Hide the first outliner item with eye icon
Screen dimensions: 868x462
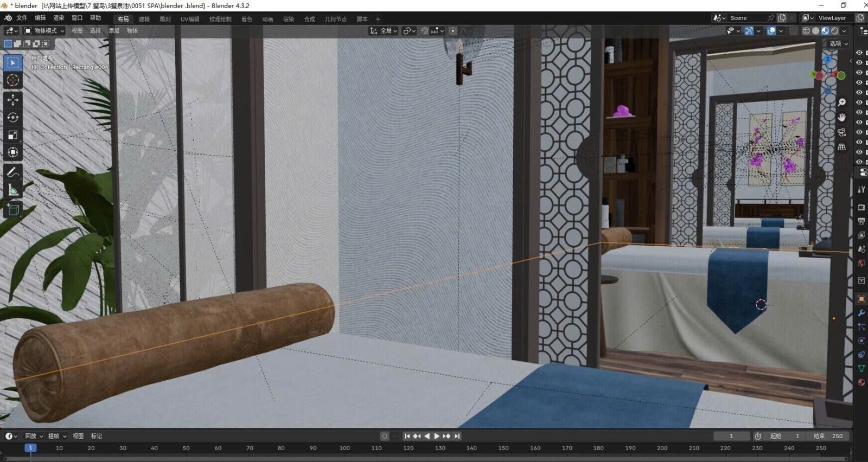pos(859,53)
